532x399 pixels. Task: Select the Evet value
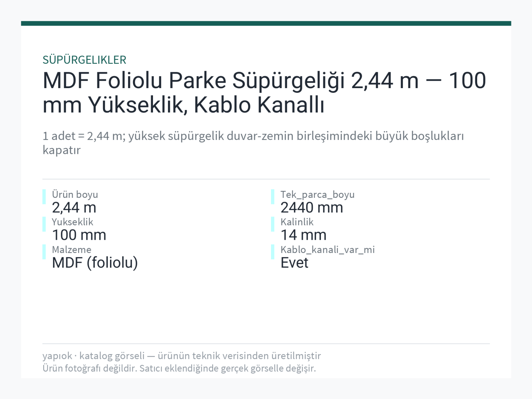[294, 263]
